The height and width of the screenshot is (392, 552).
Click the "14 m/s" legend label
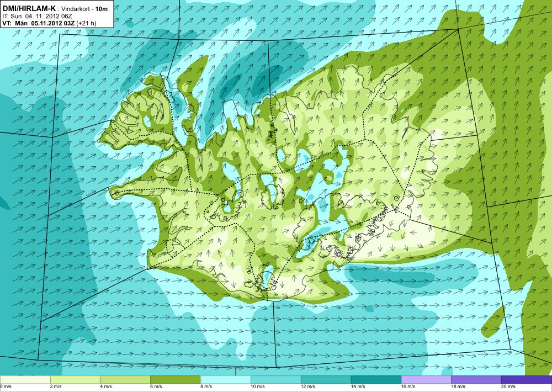pos(358,386)
